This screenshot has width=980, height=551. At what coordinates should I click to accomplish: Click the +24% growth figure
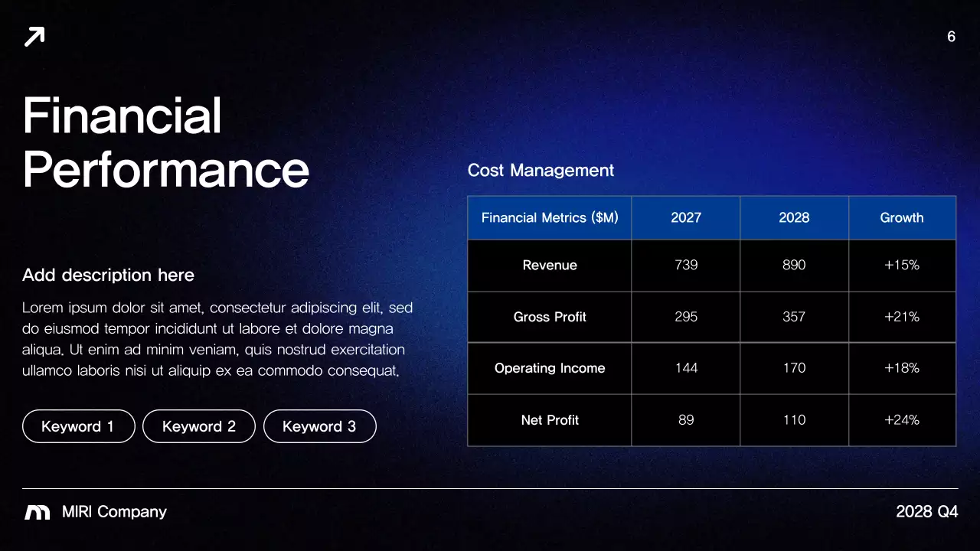(902, 419)
